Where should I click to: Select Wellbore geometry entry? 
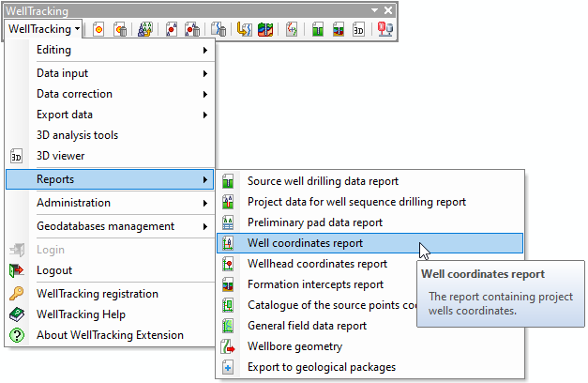point(369,346)
